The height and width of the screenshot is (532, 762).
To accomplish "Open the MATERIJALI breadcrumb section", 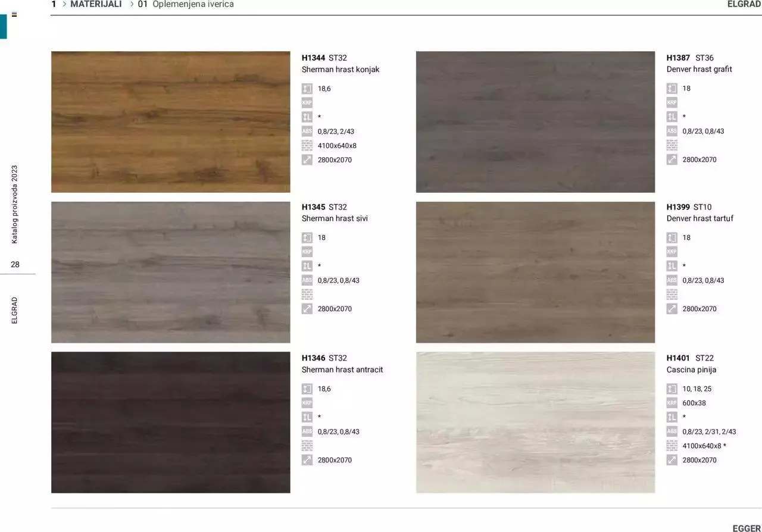I will point(96,4).
